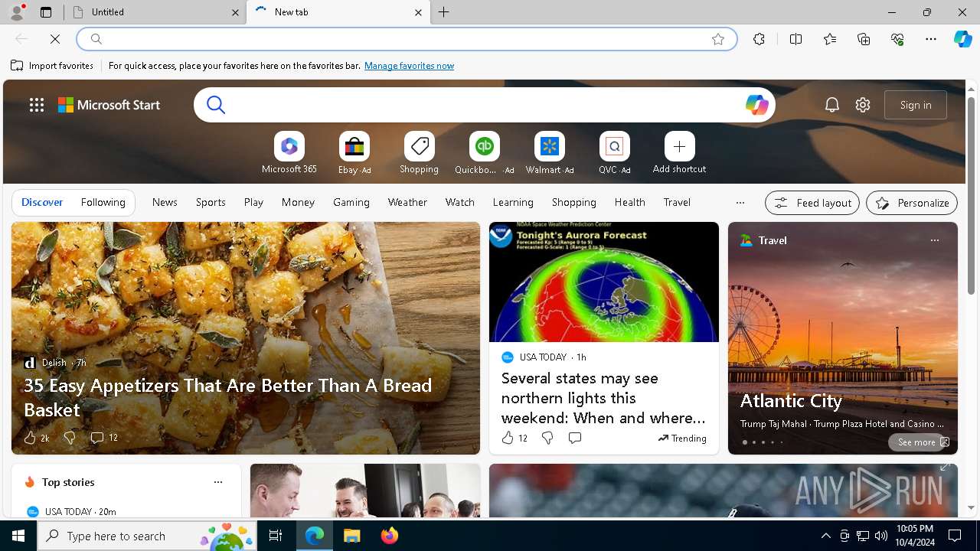Dislike the northern lights article
The height and width of the screenshot is (551, 980).
pos(547,438)
